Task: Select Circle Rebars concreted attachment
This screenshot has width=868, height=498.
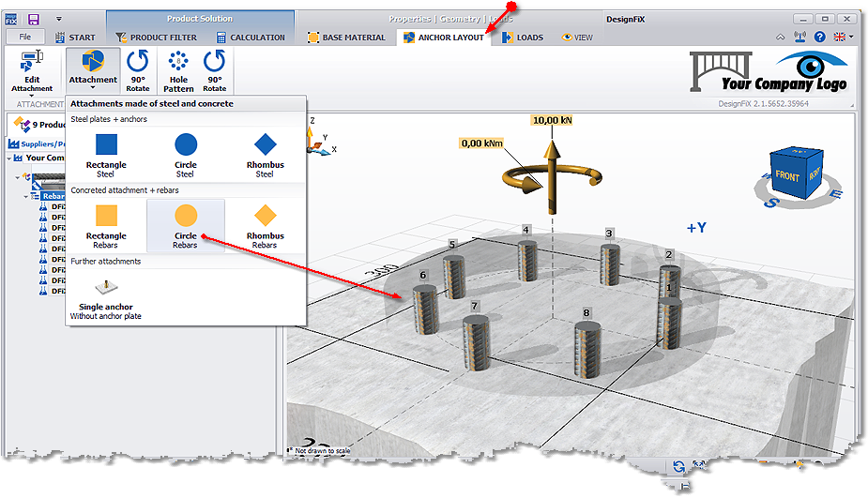Action: (186, 226)
